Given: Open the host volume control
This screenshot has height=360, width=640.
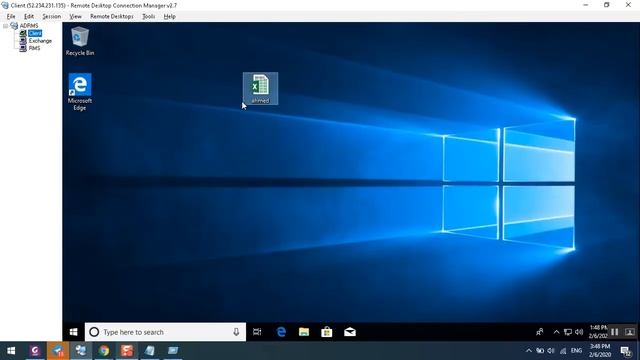Looking at the screenshot, I should 551,351.
